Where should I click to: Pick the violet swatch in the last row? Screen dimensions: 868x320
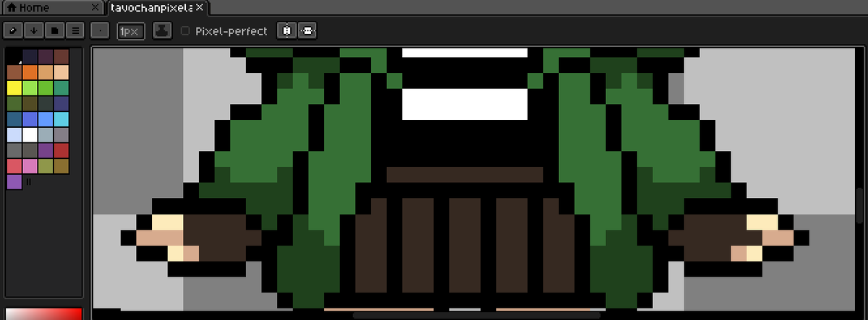14,182
